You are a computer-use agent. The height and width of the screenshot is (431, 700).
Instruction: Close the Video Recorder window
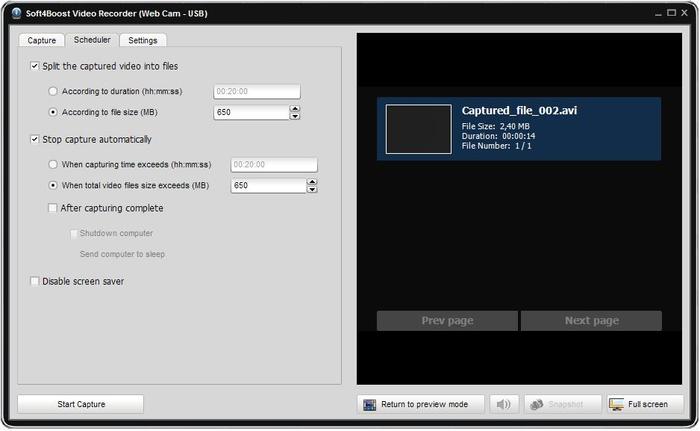click(x=684, y=12)
